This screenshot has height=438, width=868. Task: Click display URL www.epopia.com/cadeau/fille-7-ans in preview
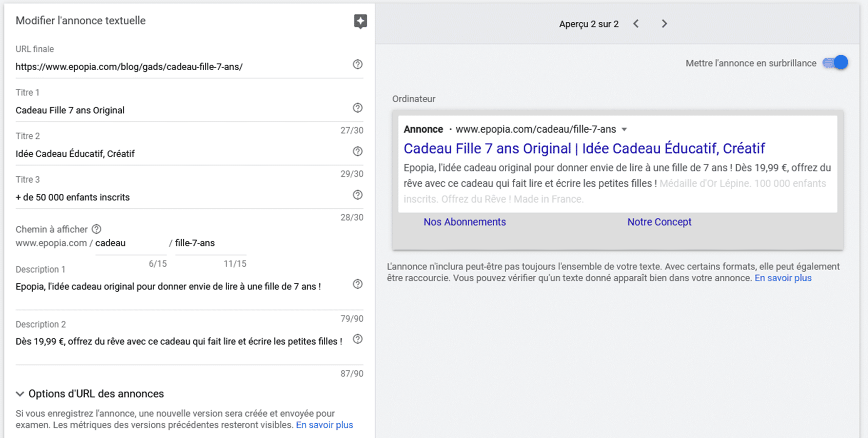point(536,129)
